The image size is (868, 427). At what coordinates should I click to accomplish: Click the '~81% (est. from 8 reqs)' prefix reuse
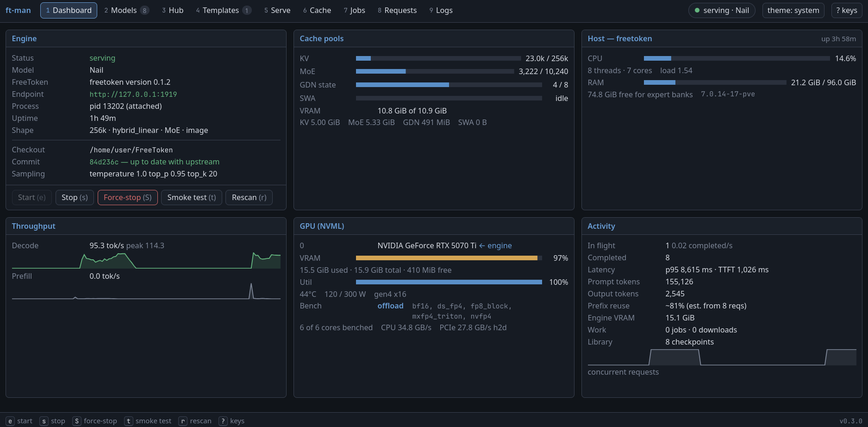pyautogui.click(x=706, y=306)
